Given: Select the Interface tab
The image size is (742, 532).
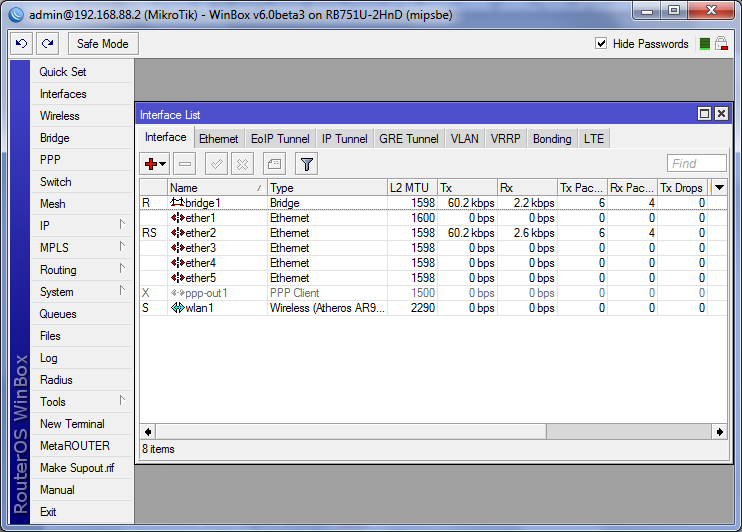Looking at the screenshot, I should [x=166, y=137].
